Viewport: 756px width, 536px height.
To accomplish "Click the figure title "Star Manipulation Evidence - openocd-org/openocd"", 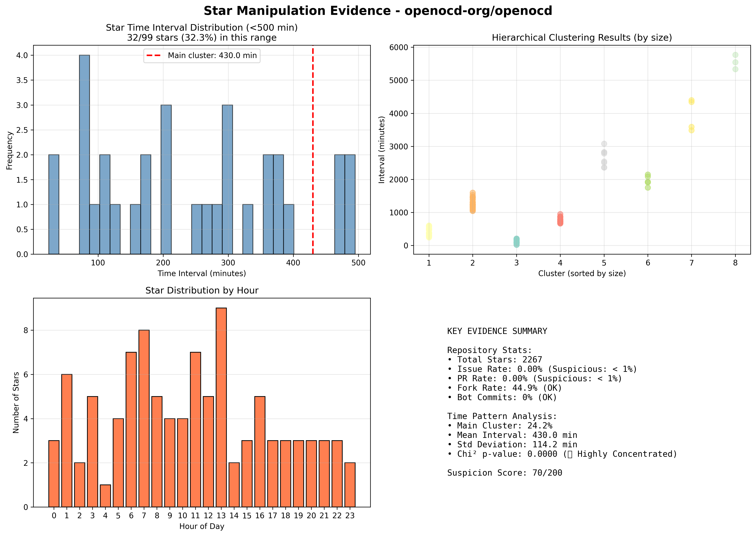I will [x=378, y=11].
